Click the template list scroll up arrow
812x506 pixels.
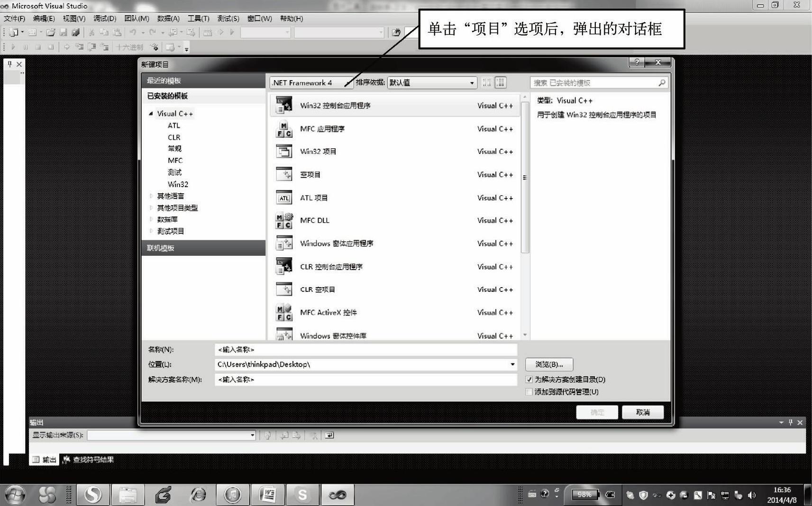525,97
